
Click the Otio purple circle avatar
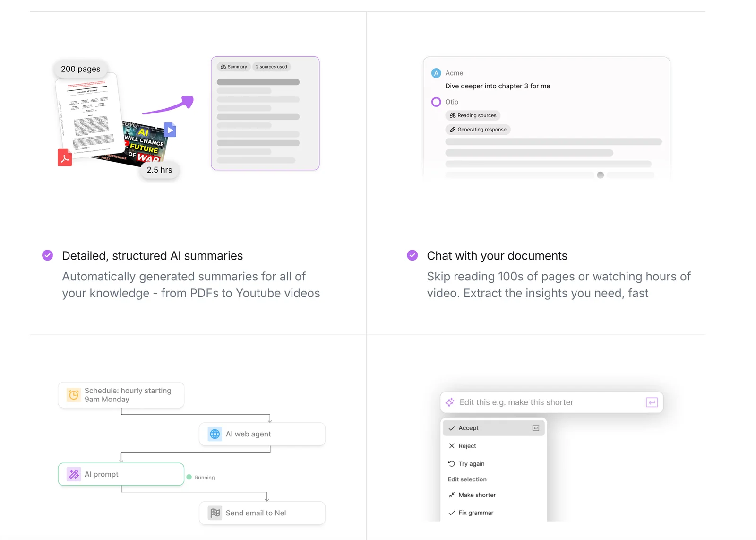click(x=436, y=102)
